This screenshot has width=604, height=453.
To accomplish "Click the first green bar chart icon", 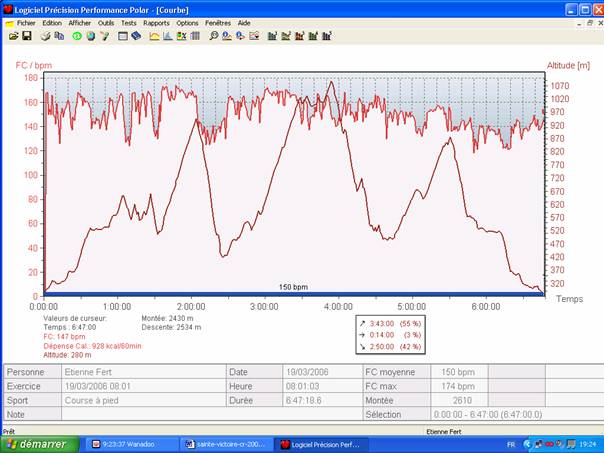I will click(x=272, y=36).
